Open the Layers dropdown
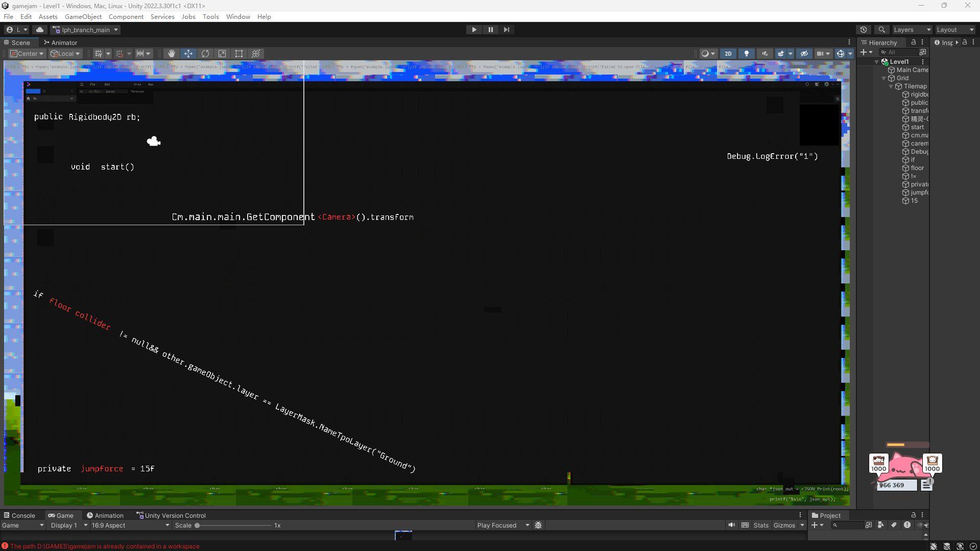Viewport: 980px width, 551px height. [912, 30]
